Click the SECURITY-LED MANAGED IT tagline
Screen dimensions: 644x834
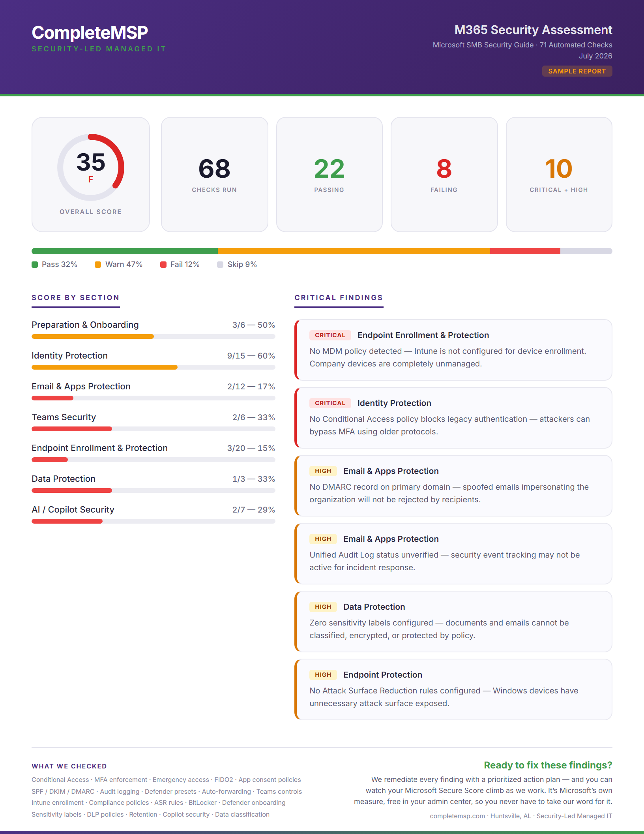coord(99,49)
